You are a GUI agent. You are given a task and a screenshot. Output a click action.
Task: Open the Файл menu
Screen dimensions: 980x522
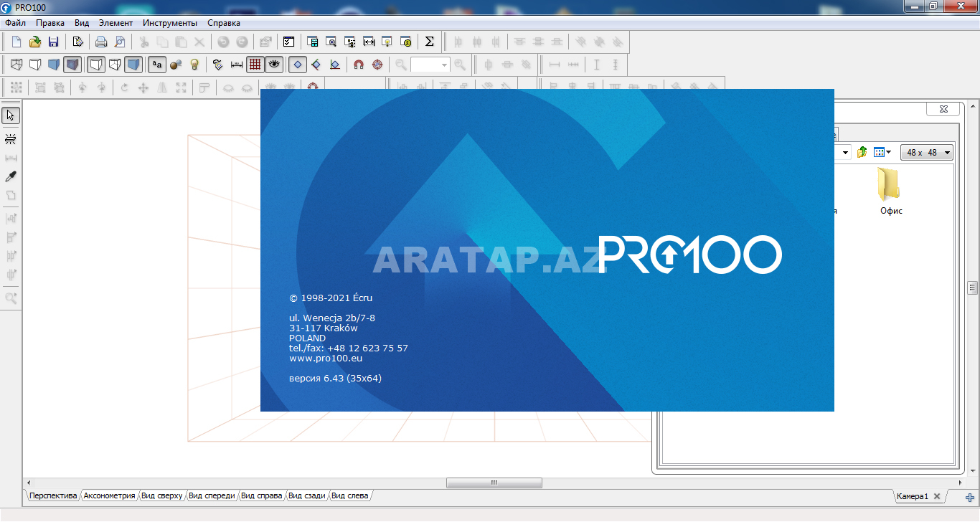15,23
